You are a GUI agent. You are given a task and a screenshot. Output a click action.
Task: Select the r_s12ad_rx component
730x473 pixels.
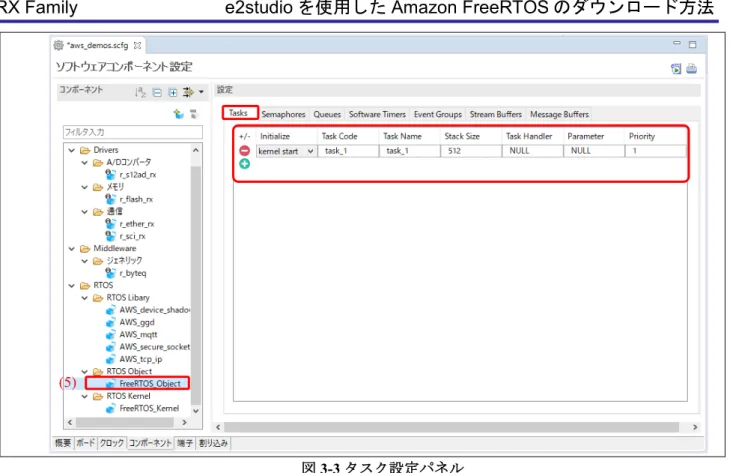pos(137,175)
